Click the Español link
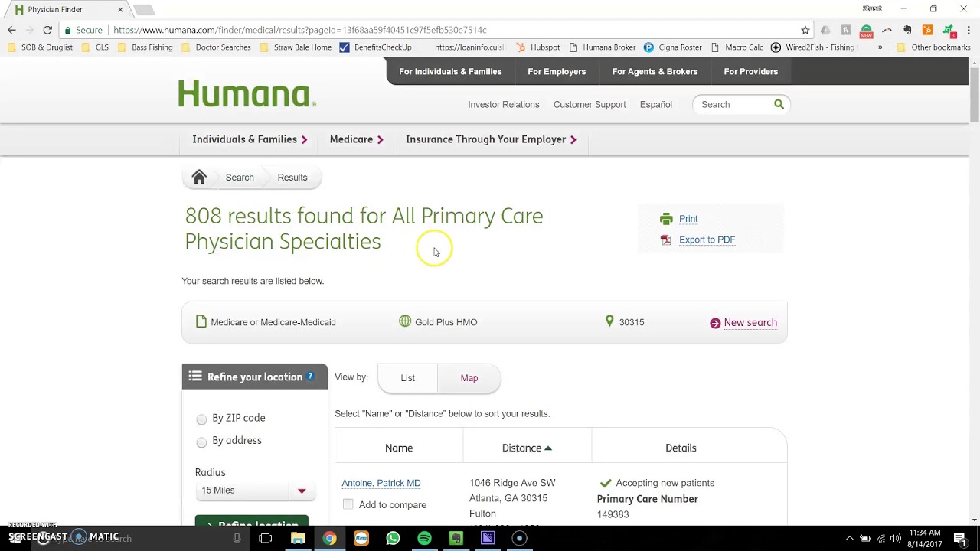 coord(656,104)
